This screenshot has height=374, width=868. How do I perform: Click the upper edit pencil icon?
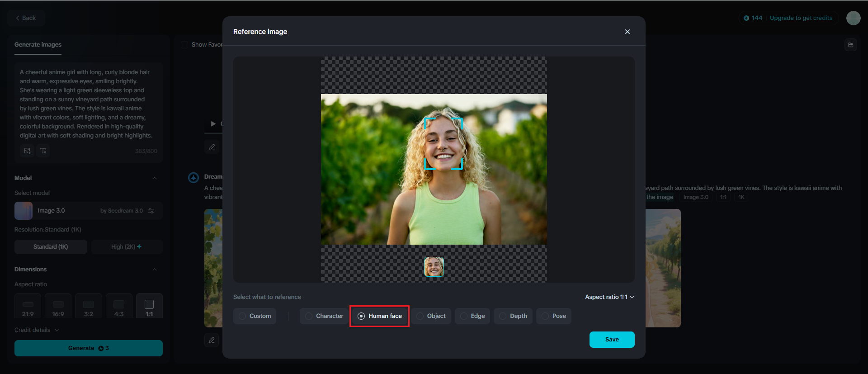coord(212,147)
